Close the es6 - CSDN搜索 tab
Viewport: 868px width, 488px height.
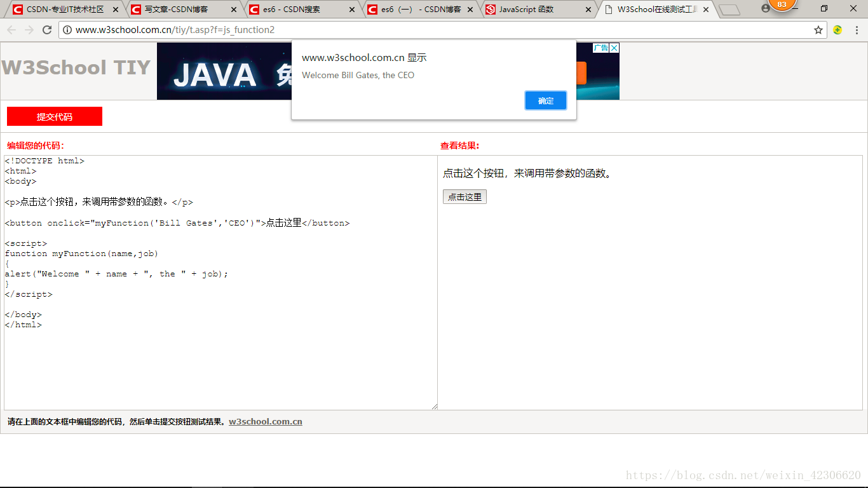coord(352,10)
